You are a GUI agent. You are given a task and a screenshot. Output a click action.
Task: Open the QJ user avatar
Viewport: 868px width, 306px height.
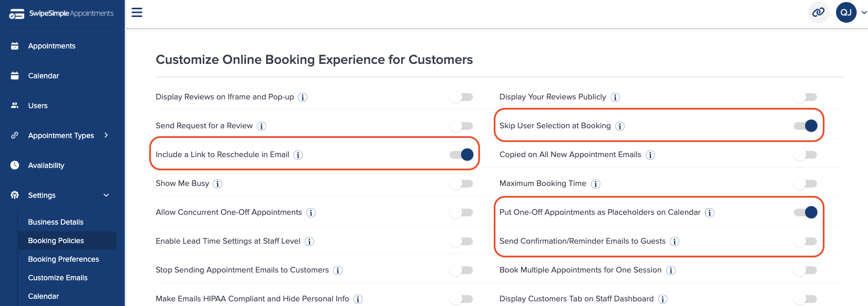point(846,12)
